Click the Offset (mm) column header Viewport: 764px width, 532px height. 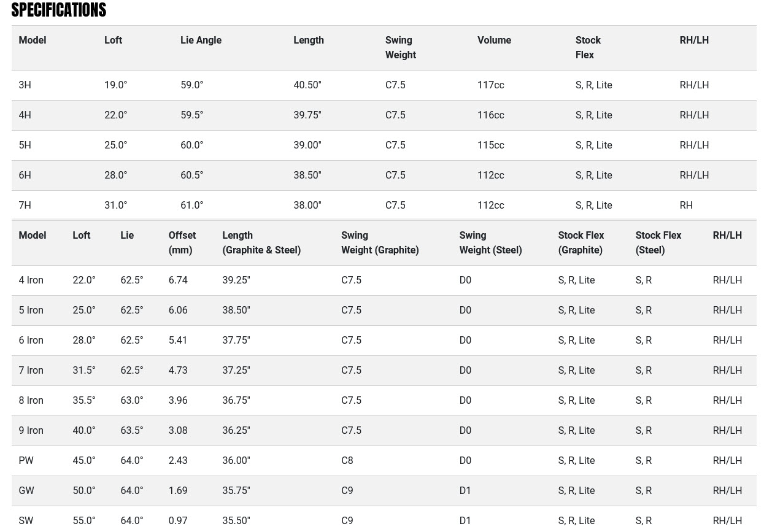click(x=182, y=242)
